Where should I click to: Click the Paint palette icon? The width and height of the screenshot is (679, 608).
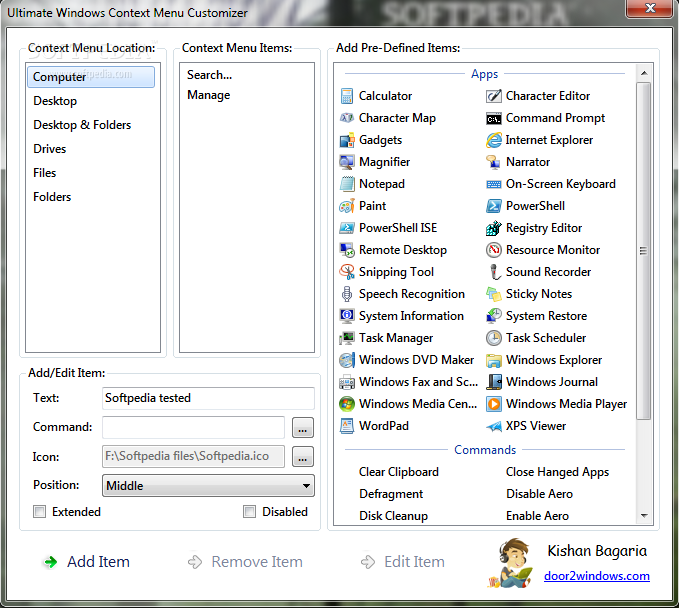[x=346, y=206]
